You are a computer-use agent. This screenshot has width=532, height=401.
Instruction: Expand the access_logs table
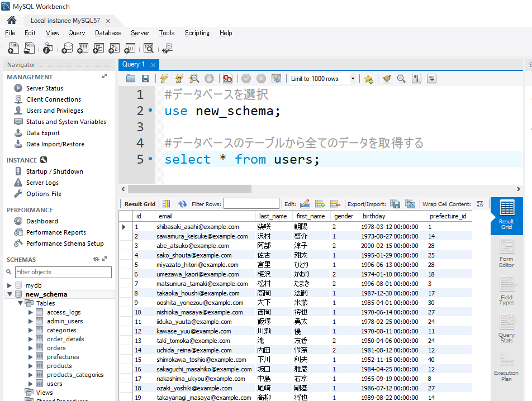(31, 312)
